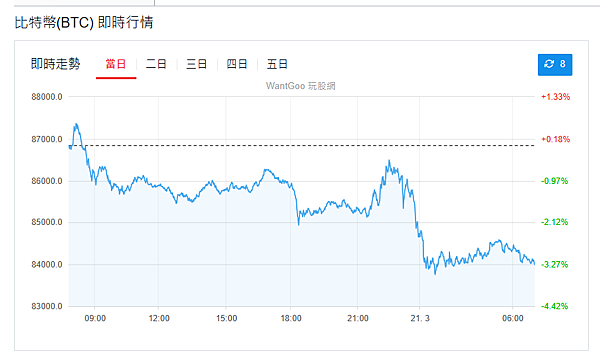This screenshot has width=600, height=363.
Task: Click the 12:00 time axis label
Action: click(159, 318)
